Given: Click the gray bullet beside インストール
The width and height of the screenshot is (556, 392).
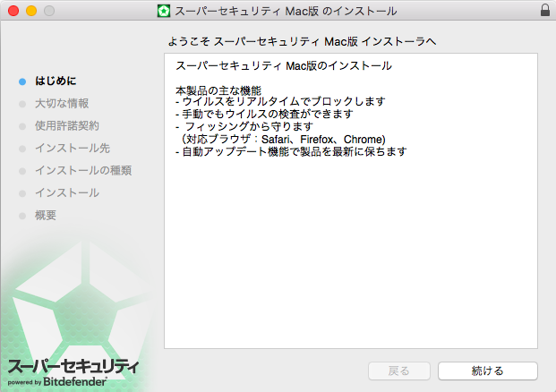Looking at the screenshot, I should [22, 193].
